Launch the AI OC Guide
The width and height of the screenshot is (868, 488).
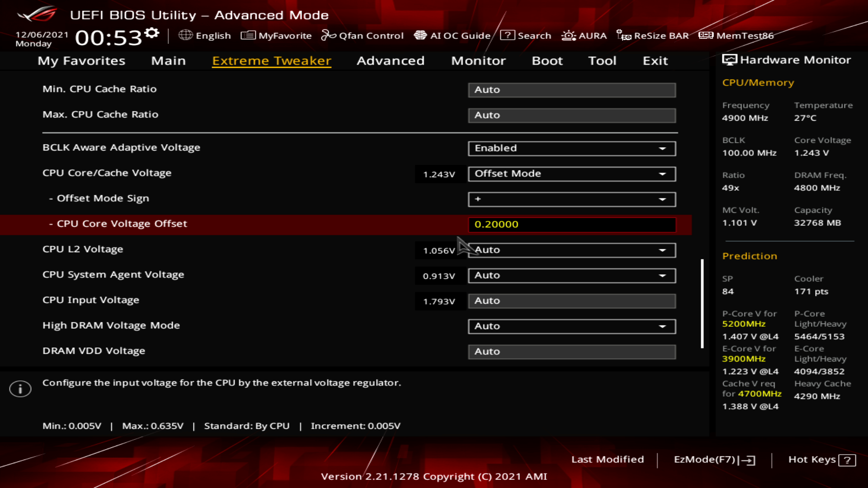(x=452, y=35)
